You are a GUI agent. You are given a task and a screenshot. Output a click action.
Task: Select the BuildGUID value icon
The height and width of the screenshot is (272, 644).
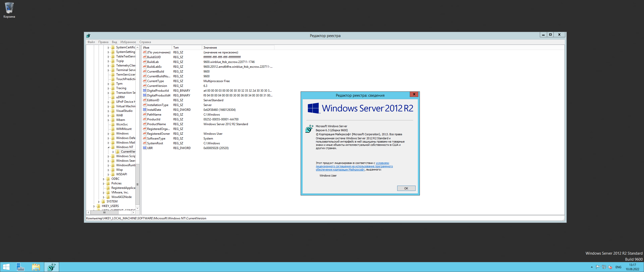(x=145, y=57)
